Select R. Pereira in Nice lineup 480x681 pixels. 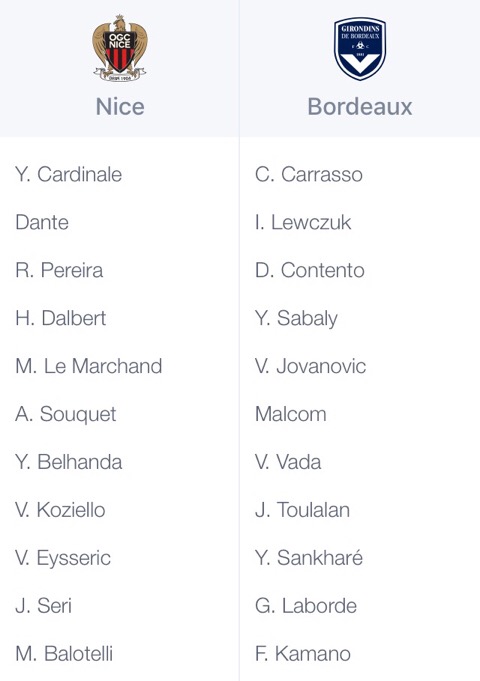pos(59,270)
